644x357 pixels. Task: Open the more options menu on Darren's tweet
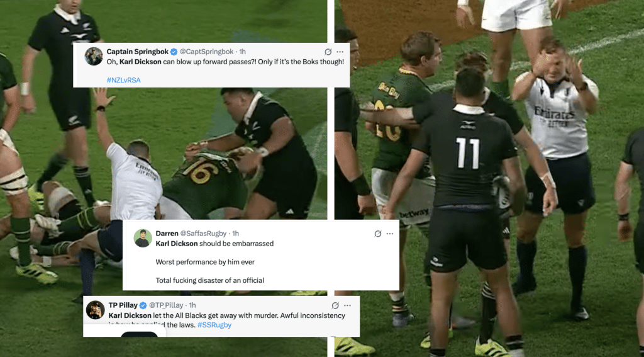(390, 234)
